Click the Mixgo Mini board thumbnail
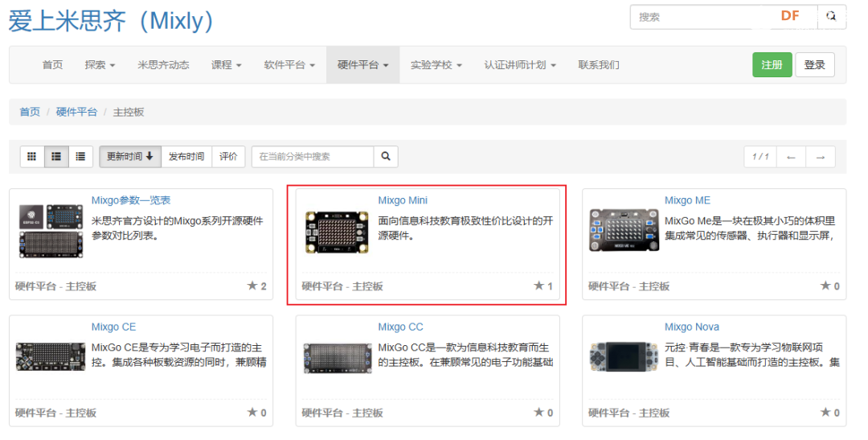This screenshot has height=440, width=868. 337,232
